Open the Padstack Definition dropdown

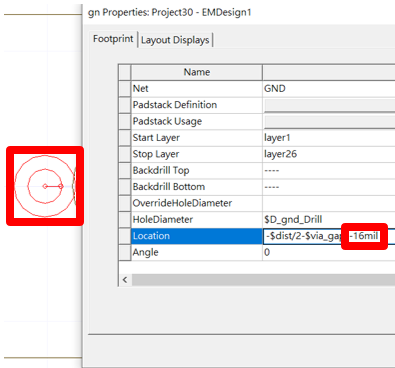[330, 105]
